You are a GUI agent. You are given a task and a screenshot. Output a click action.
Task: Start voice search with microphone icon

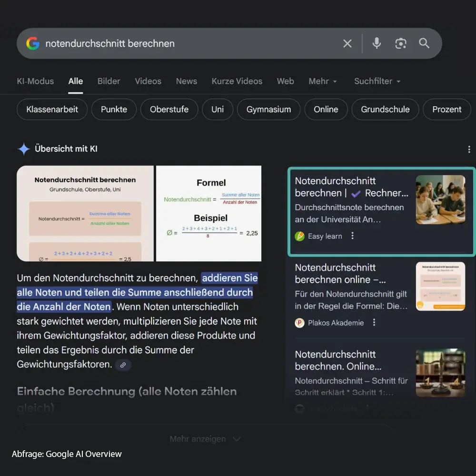pyautogui.click(x=377, y=44)
